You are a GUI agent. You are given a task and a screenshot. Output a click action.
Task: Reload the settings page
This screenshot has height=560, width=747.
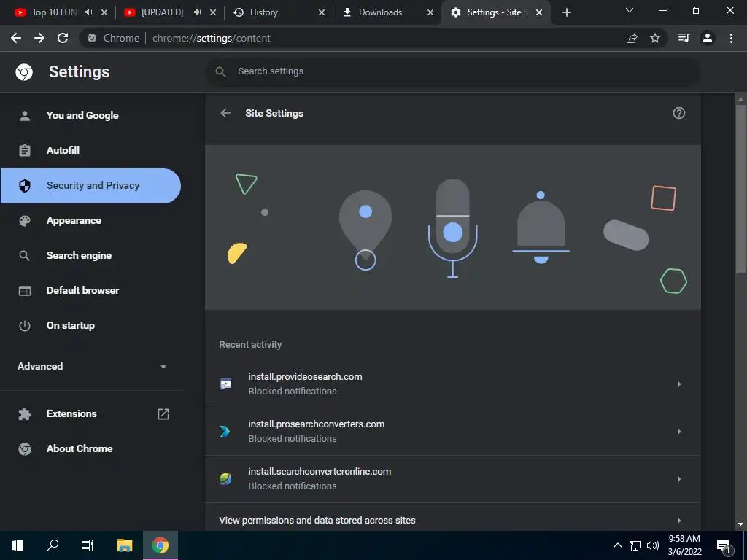[x=63, y=38]
